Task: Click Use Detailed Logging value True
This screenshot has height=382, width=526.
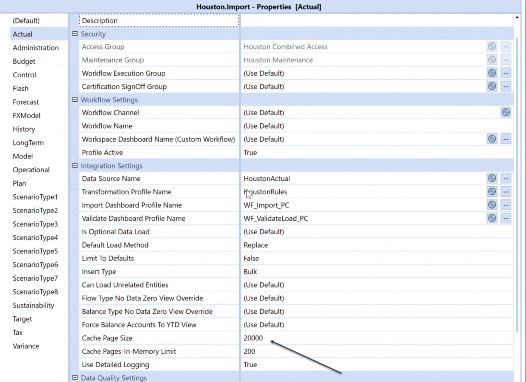Action: [x=250, y=365]
